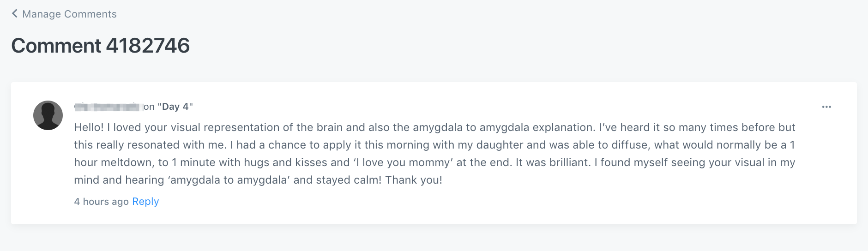Go back via Manage Comments link

pos(69,14)
